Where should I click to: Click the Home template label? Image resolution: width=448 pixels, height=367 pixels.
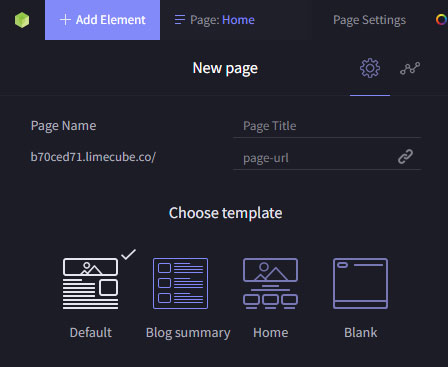tap(270, 333)
